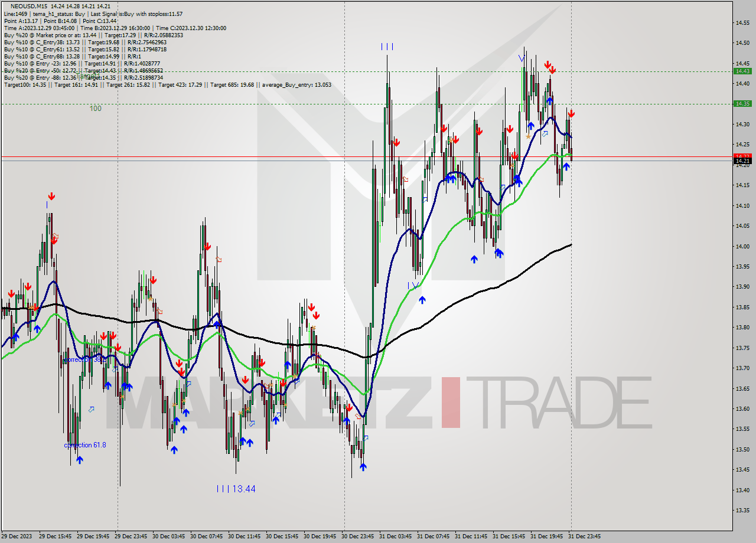756x543 pixels.
Task: Click the green '100' level label
Action: (96, 109)
